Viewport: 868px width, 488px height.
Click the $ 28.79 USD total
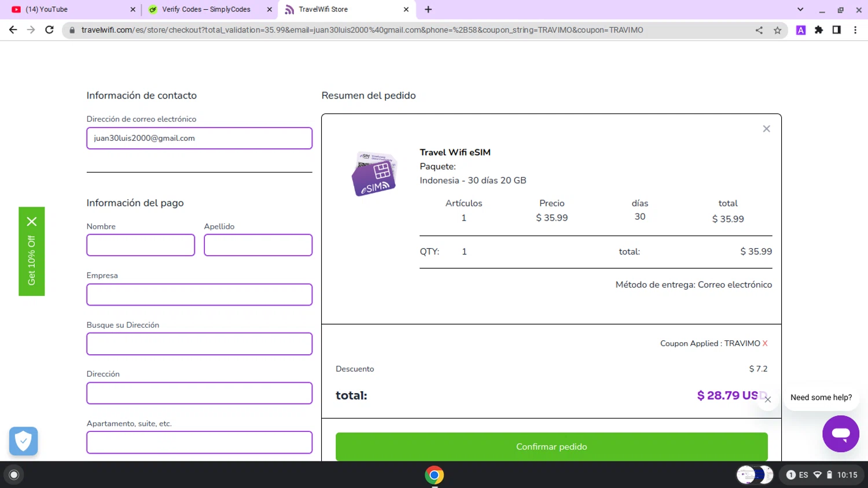coord(732,395)
